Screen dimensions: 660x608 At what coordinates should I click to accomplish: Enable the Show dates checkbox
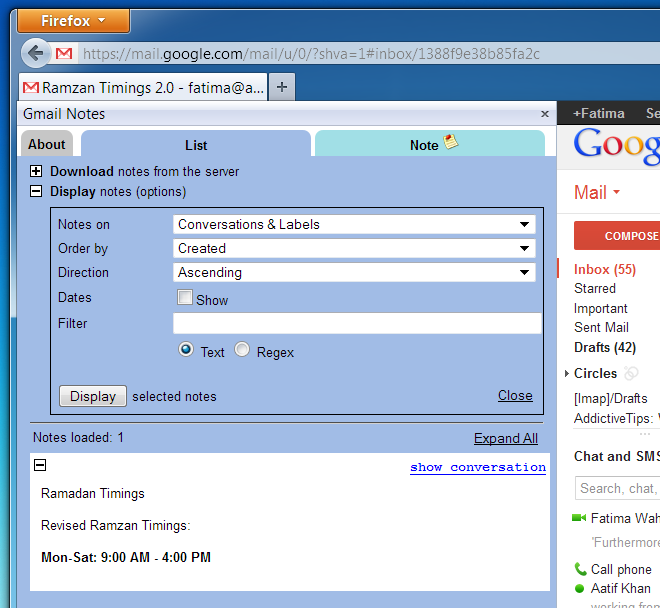[x=184, y=297]
